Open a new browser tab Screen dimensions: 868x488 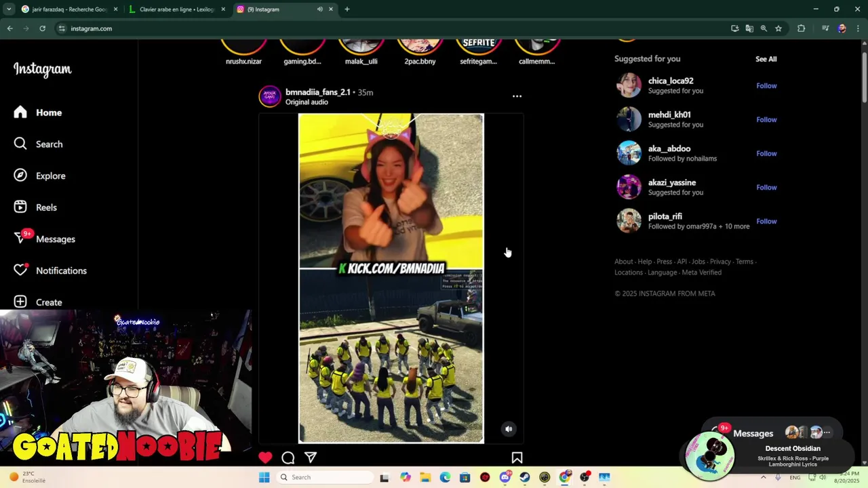(x=347, y=9)
